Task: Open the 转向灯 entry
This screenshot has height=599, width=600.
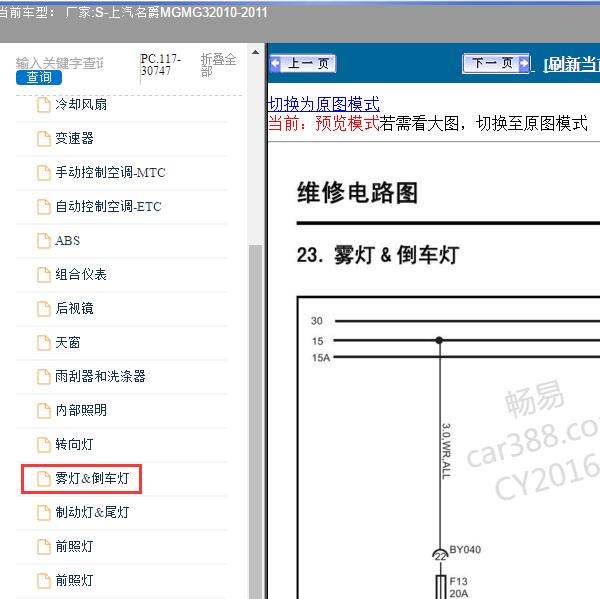Action: 74,444
